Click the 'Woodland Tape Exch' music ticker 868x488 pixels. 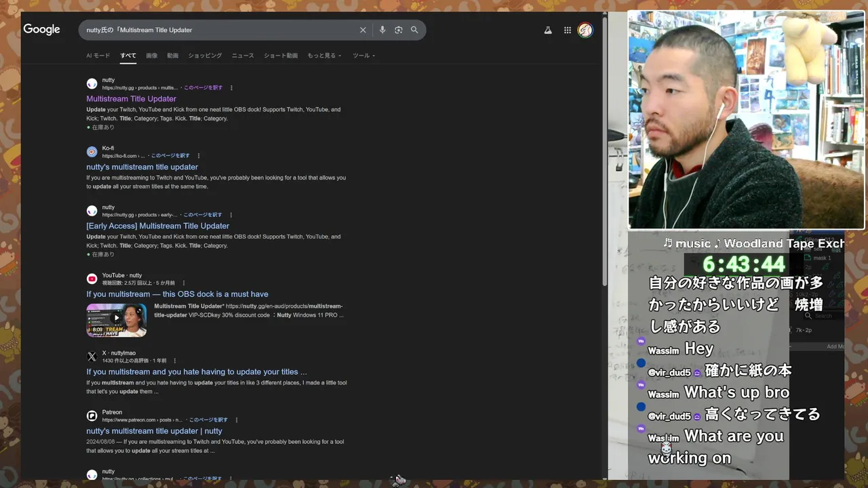pos(784,243)
